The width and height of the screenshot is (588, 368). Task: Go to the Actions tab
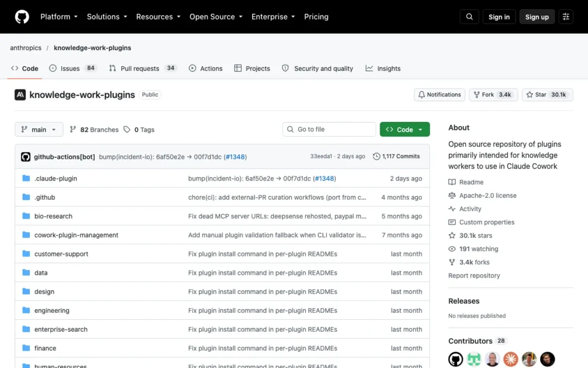point(206,68)
